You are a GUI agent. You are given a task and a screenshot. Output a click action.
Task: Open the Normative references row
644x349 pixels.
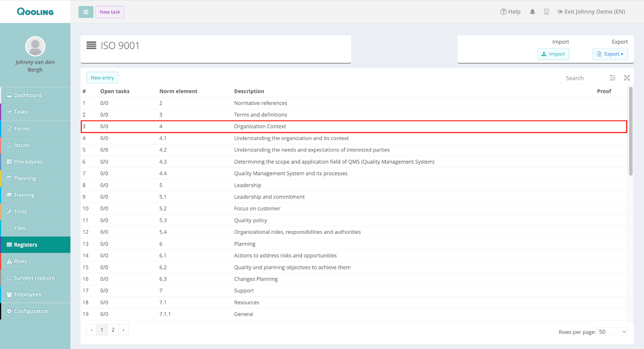coord(354,103)
